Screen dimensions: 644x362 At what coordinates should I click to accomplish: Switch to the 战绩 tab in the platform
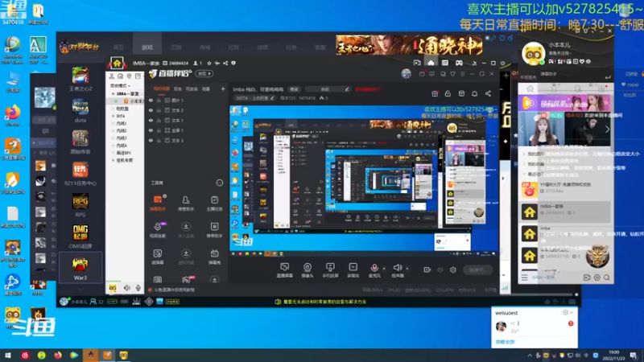tap(262, 47)
